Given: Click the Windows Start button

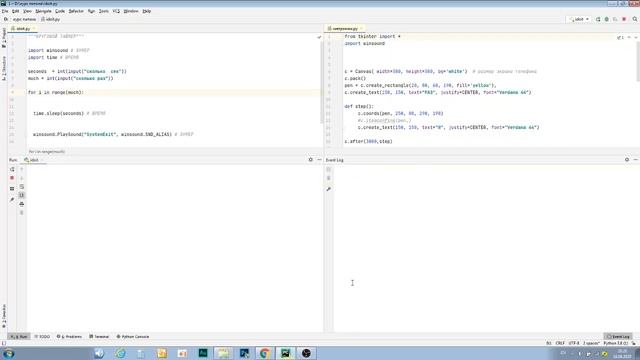Looking at the screenshot, I should [x=9, y=353].
